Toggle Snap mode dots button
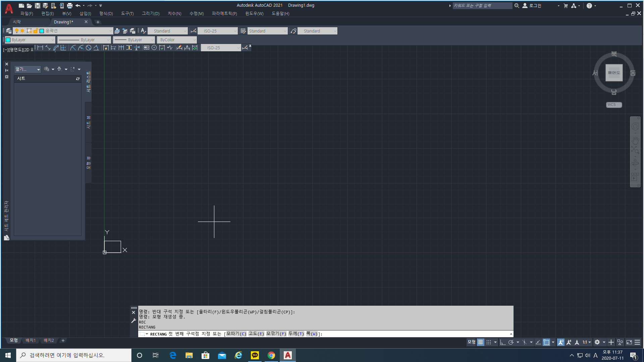Viewport: 644px width, 362px height. tap(489, 342)
